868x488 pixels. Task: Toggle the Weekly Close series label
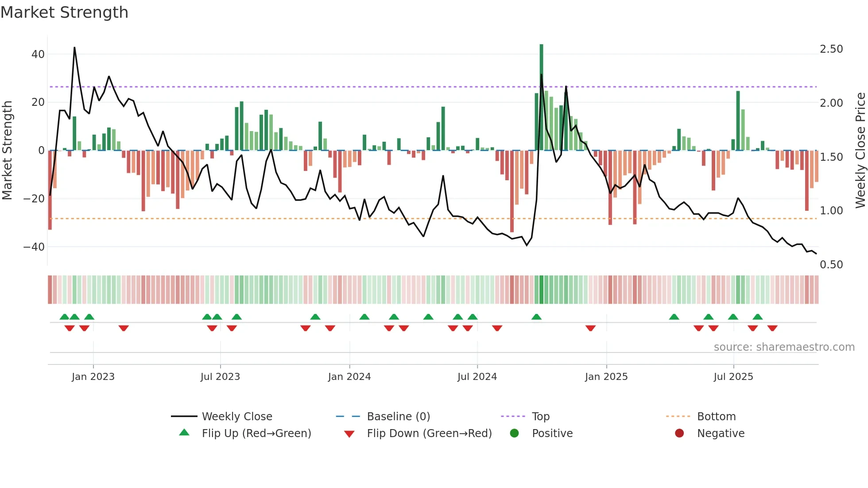237,416
